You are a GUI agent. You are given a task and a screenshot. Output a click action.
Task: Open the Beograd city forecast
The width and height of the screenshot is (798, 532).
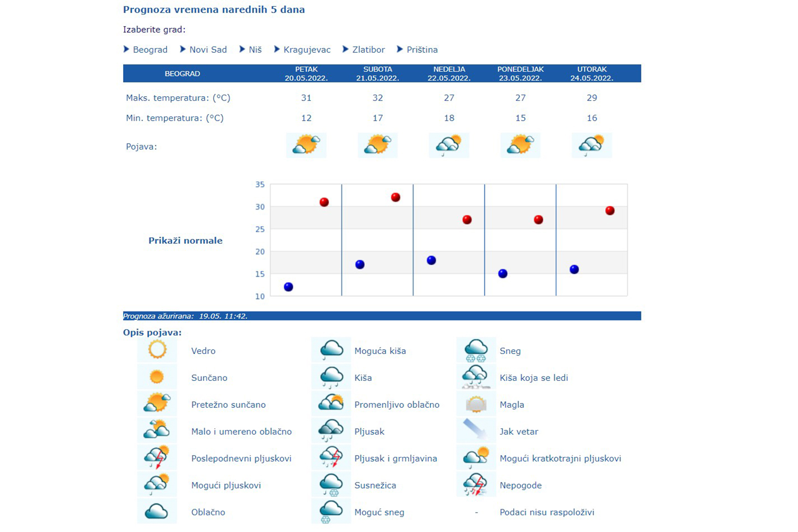point(150,49)
